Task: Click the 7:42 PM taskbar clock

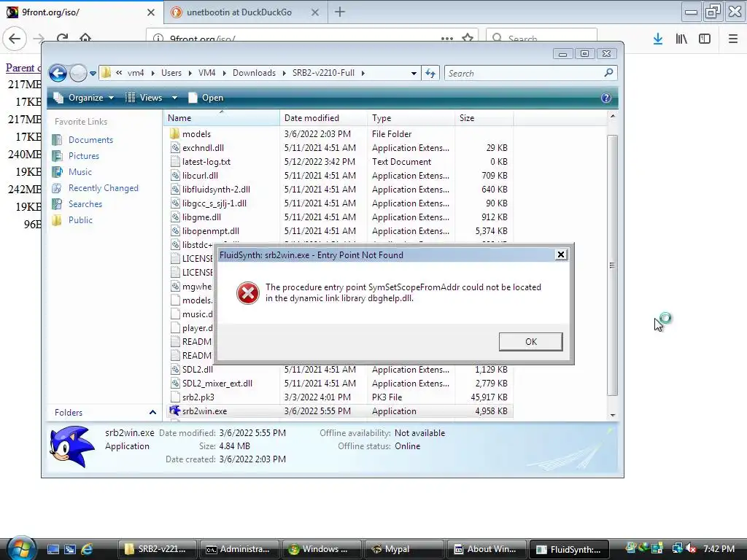Action: click(719, 549)
